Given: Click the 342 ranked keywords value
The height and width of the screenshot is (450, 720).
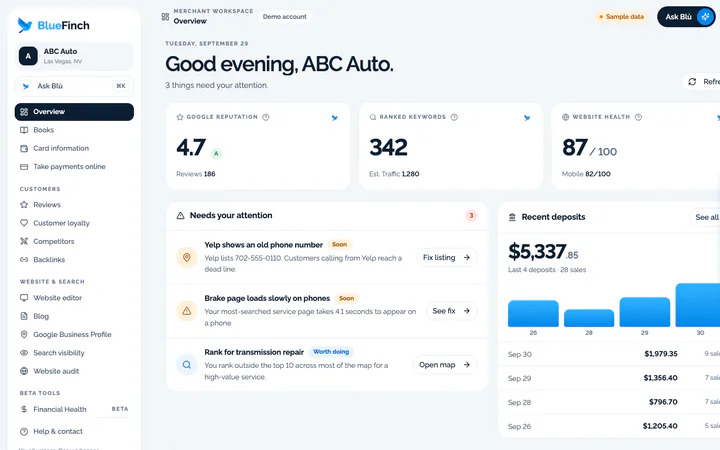Looking at the screenshot, I should pos(388,147).
